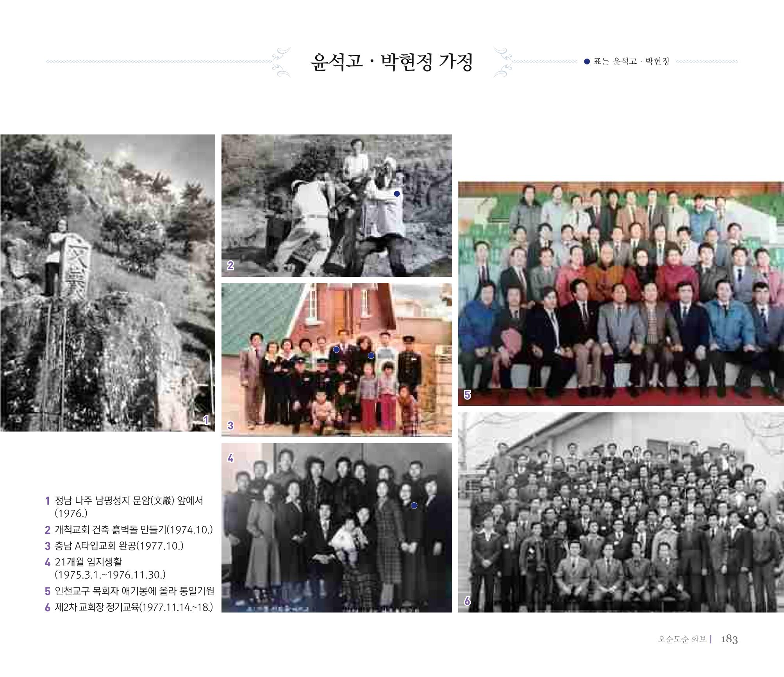Open photo 2 of mud brick making

[x=337, y=206]
